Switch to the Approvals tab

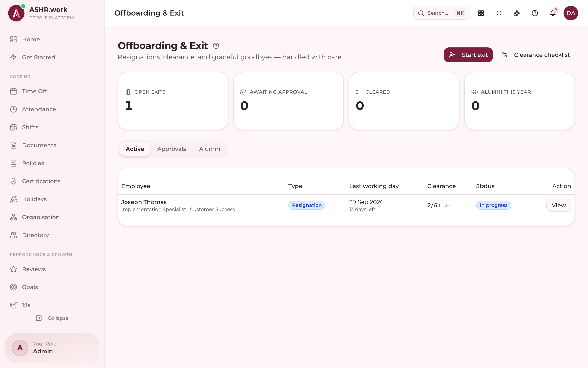[x=171, y=149]
